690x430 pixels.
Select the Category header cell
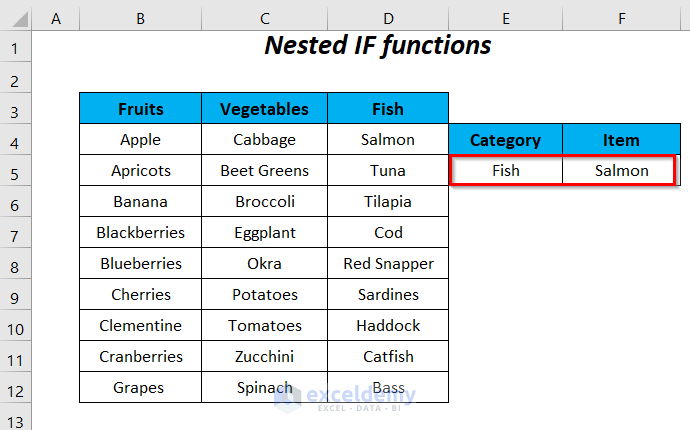[x=505, y=140]
